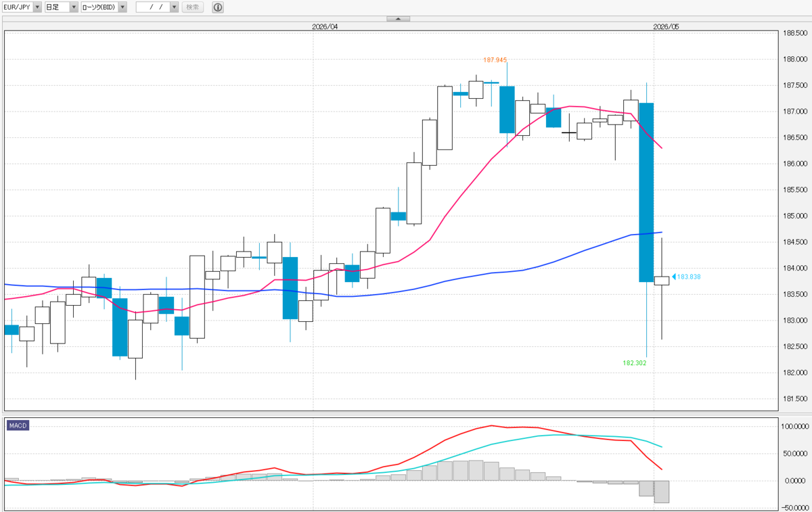This screenshot has height=512, width=812.
Task: Click the 検索 search button
Action: tap(193, 7)
